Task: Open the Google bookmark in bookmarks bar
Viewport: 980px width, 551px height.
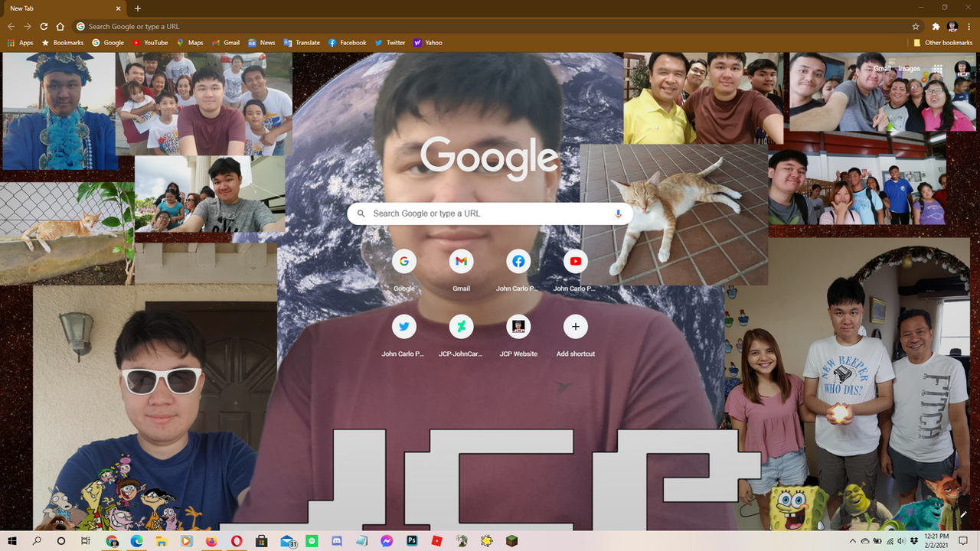Action: [108, 43]
